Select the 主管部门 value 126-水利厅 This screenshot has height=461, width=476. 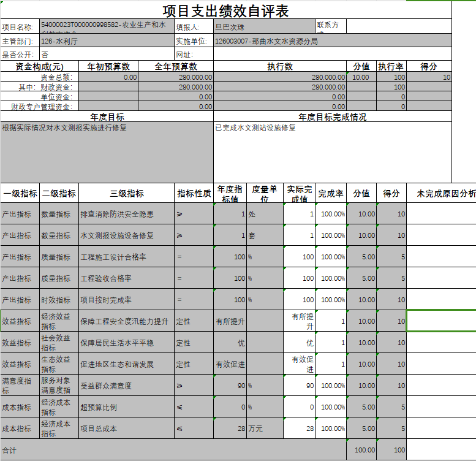(107, 42)
